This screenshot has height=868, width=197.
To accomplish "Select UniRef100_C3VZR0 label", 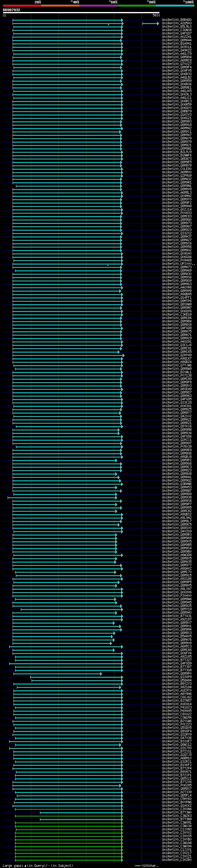I will coord(177,860).
